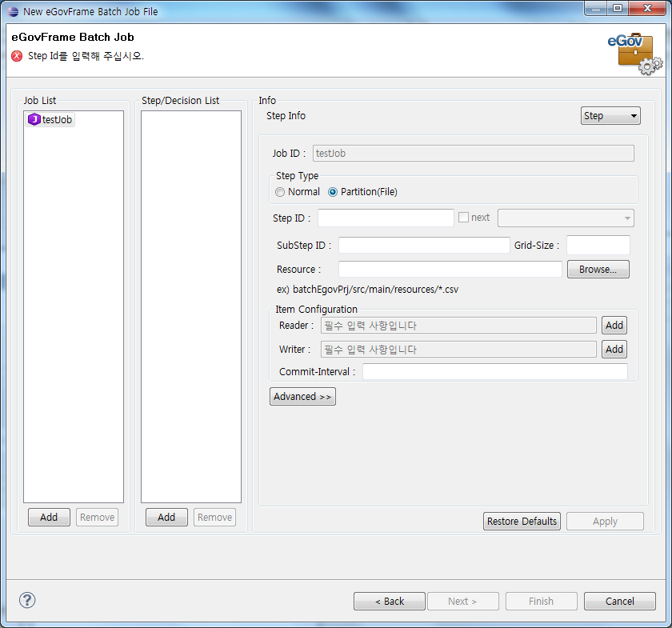Focus the Step ID input field
Screen dimensions: 672x628
[386, 218]
